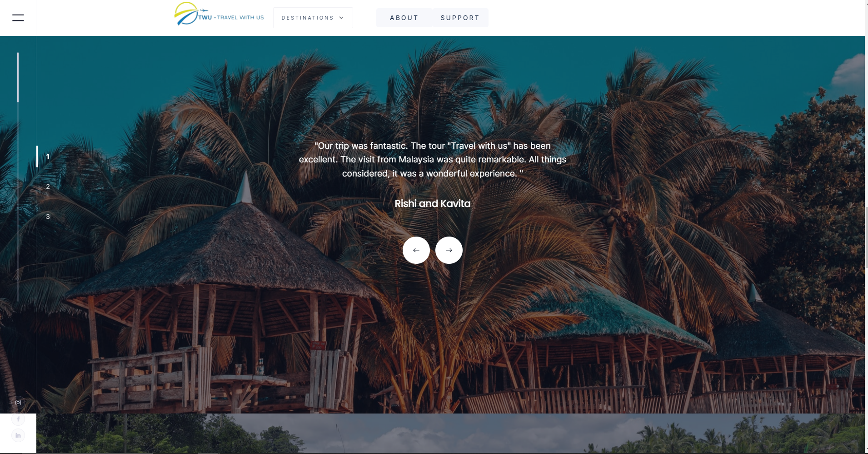The image size is (868, 454).
Task: Go to the Support page
Action: pyautogui.click(x=460, y=18)
